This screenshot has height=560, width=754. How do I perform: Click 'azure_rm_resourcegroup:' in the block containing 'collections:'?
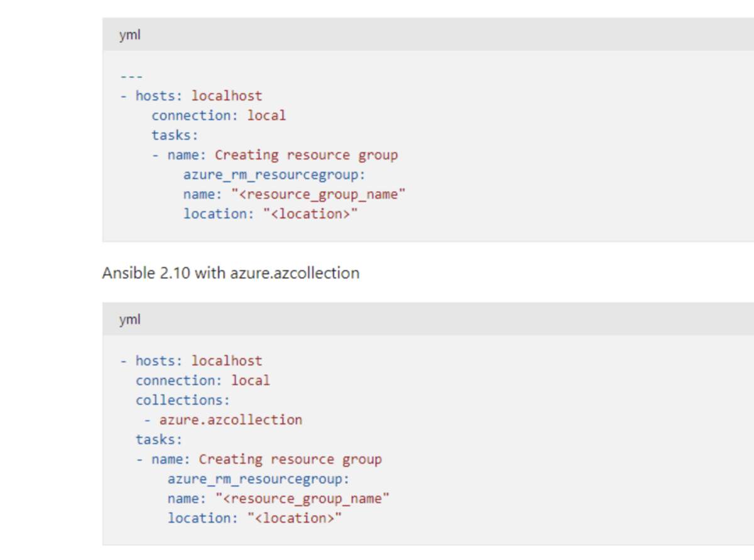click(x=258, y=480)
